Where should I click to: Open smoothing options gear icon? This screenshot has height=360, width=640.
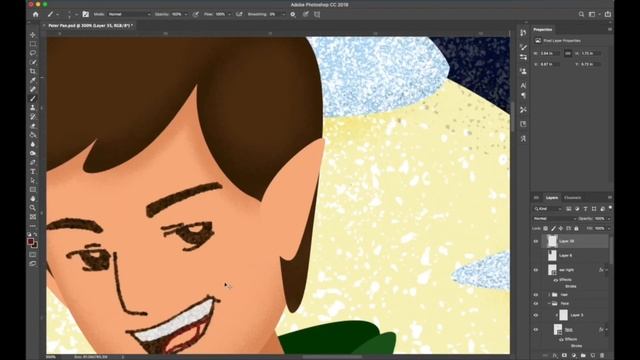[x=293, y=14]
